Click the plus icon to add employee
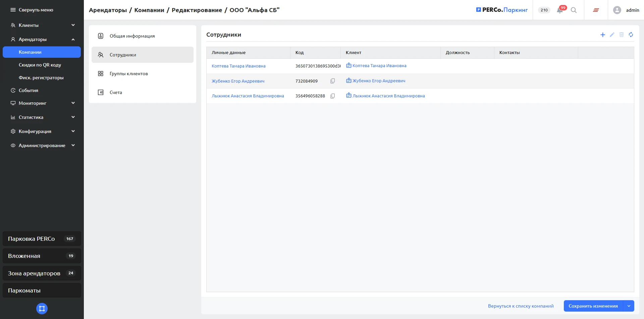 603,35
